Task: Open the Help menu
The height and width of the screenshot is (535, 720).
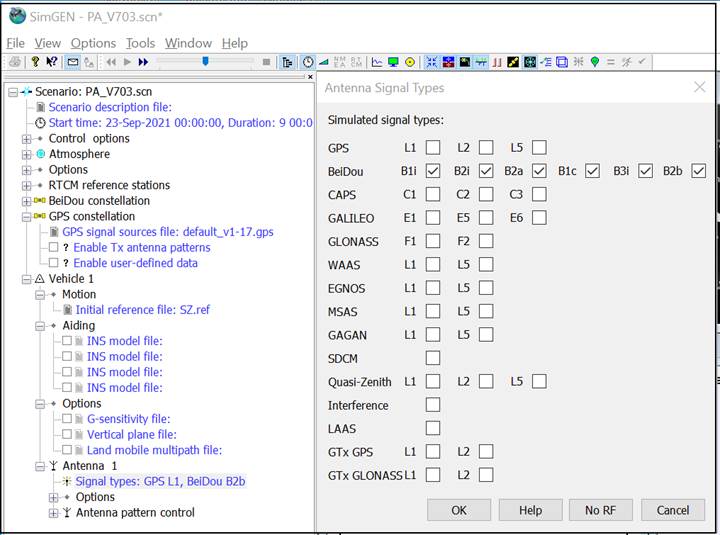Action: pyautogui.click(x=235, y=43)
